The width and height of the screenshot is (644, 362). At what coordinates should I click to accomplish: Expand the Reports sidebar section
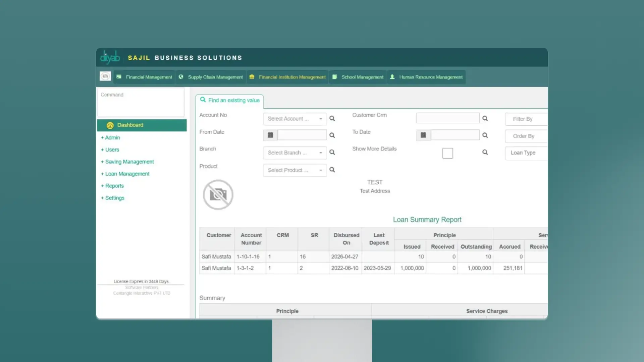pyautogui.click(x=112, y=186)
